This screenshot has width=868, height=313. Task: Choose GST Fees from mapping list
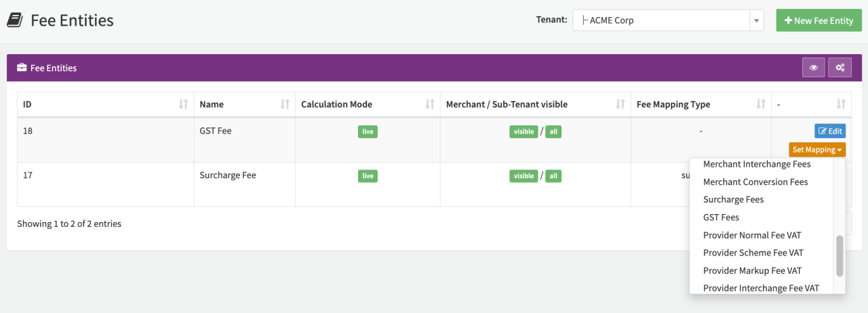(x=721, y=217)
